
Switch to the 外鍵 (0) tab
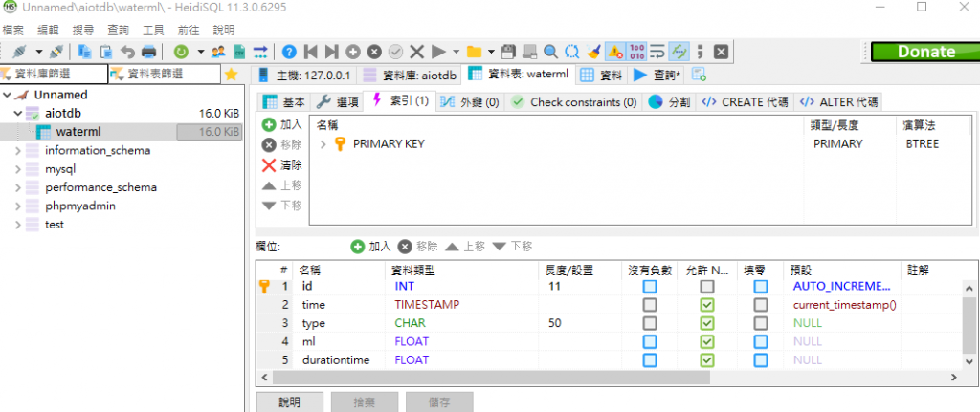point(469,102)
